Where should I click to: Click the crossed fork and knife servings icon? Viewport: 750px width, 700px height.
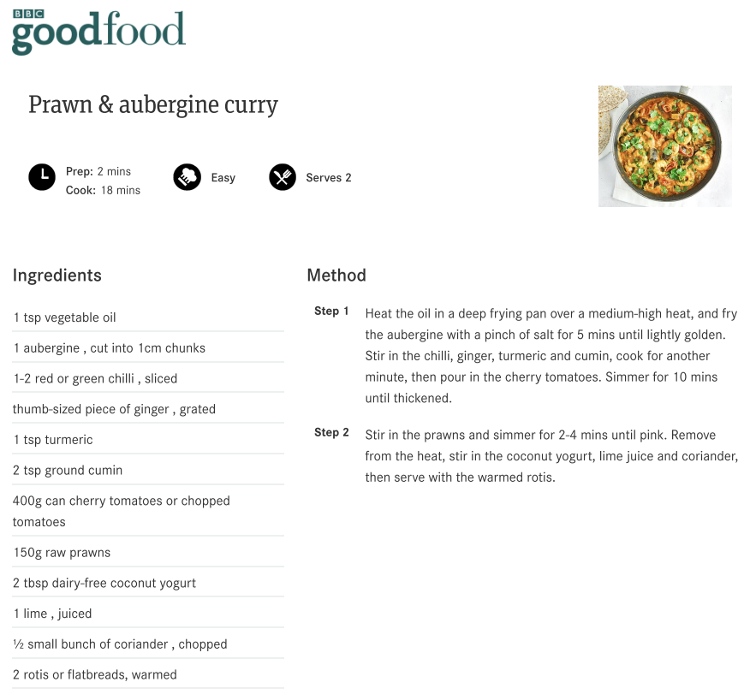[x=283, y=177]
